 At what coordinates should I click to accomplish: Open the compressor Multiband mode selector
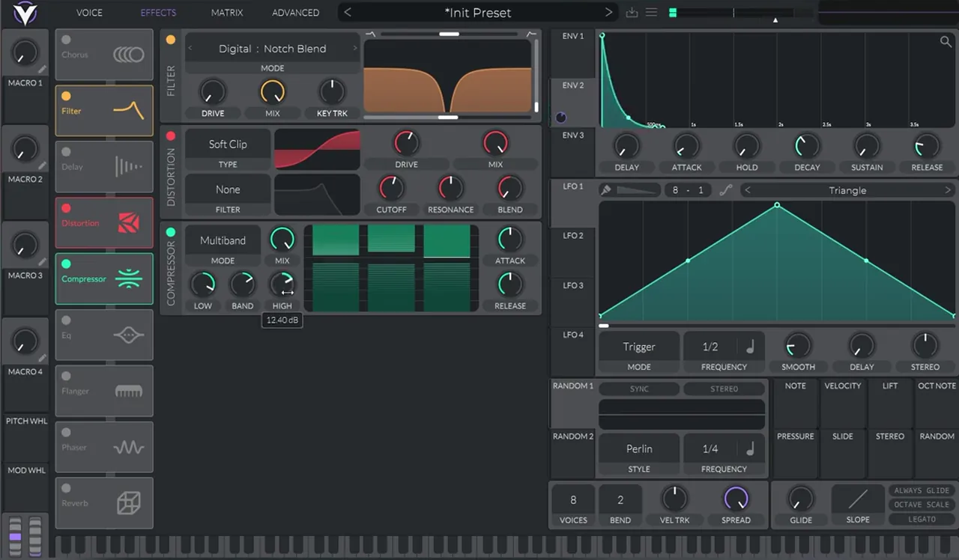coord(223,240)
